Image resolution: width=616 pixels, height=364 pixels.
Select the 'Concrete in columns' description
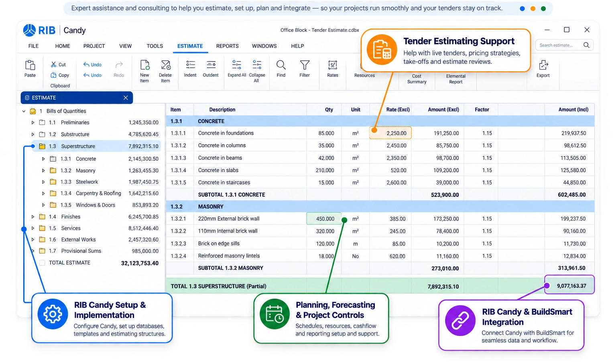222,146
